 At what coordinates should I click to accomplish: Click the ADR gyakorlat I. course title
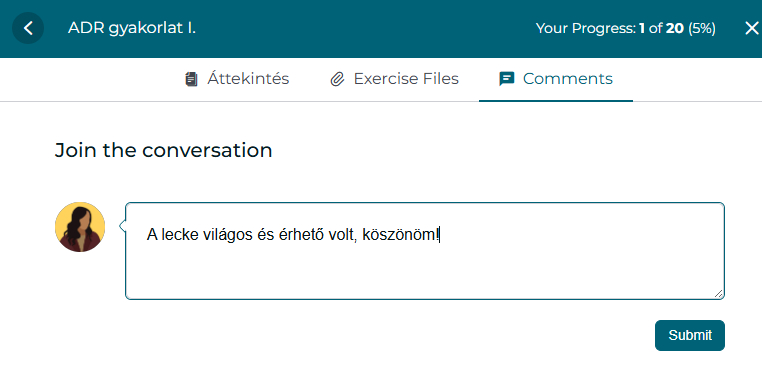point(132,28)
